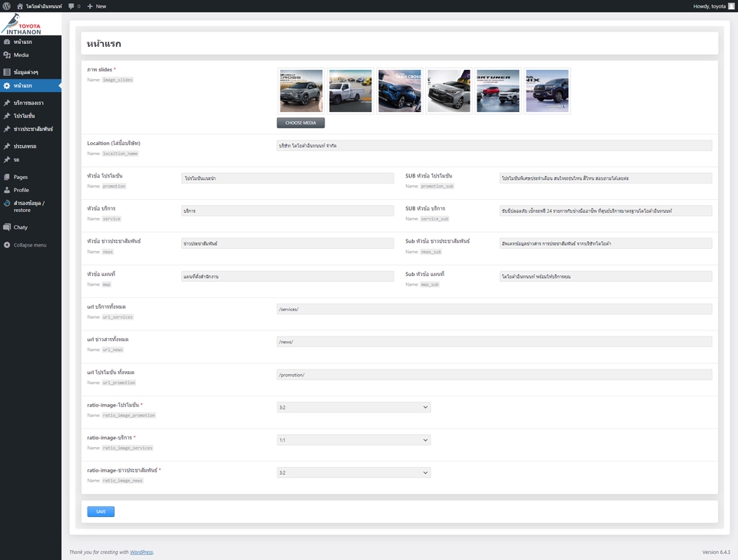
Task: Click the Version 6.4.3 footer text
Action: [x=716, y=552]
